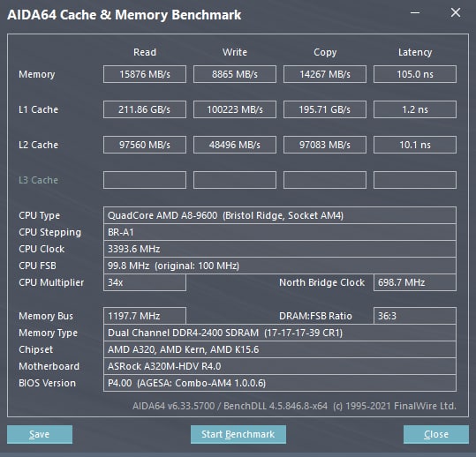Select the North Bridge Clock value field
Screen dimensions: 476x457
[415, 282]
